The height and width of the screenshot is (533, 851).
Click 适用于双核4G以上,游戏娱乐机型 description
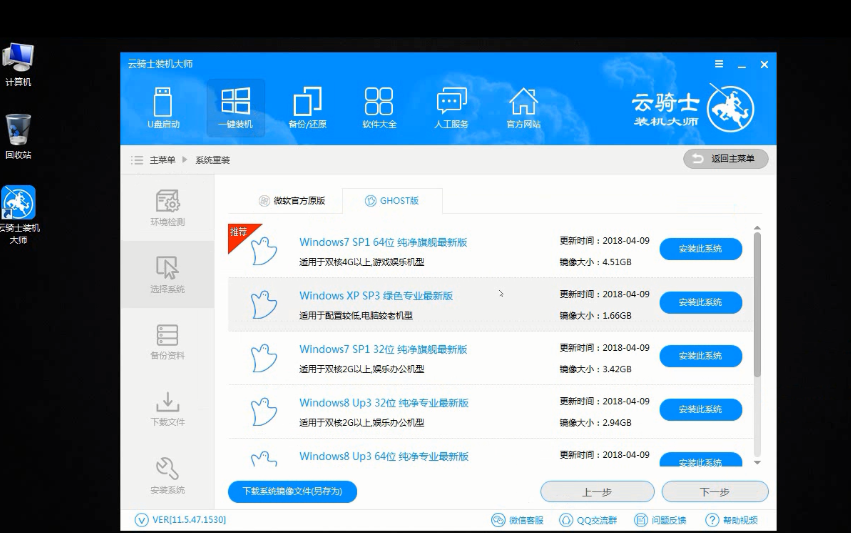(x=361, y=262)
